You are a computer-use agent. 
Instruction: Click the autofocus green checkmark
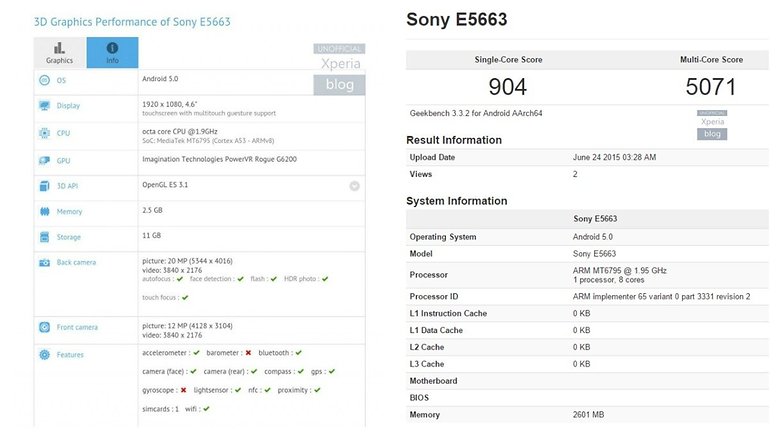180,279
